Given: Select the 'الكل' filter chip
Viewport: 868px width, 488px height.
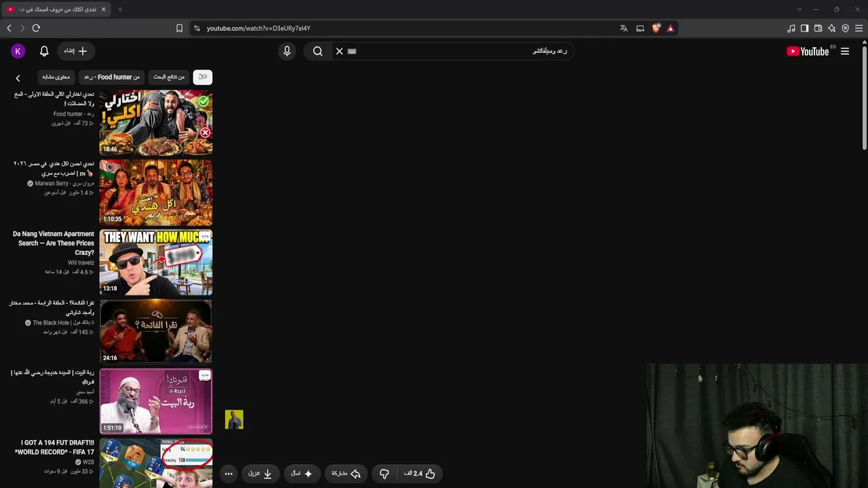Looking at the screenshot, I should tap(203, 77).
